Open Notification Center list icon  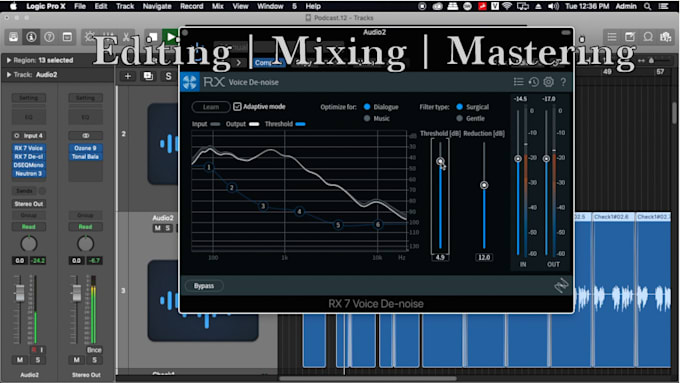664,6
